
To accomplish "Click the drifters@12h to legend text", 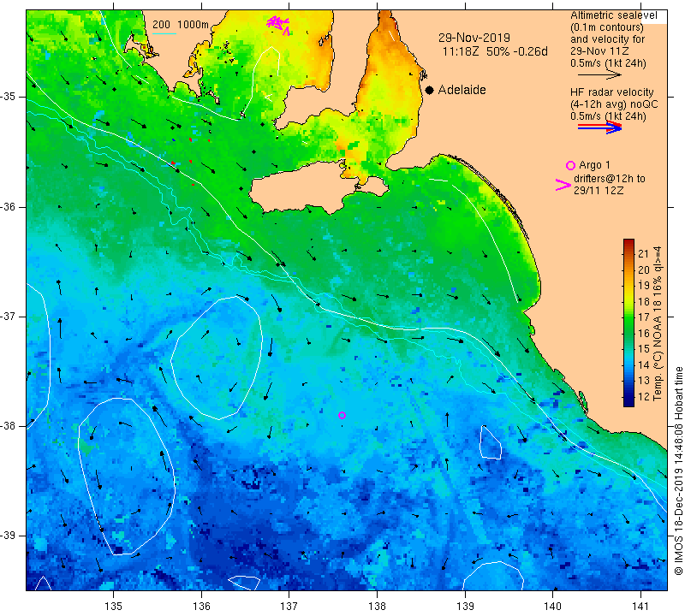I will (609, 179).
